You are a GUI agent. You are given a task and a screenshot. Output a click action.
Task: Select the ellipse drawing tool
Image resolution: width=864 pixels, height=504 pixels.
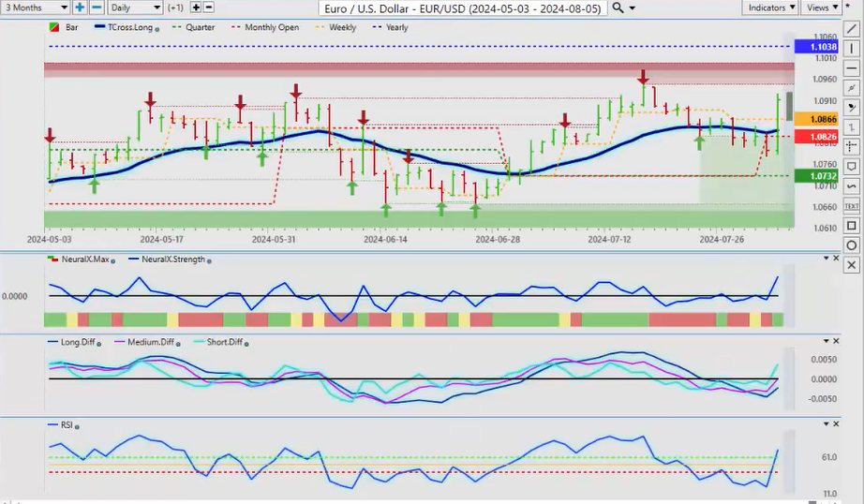pos(852,245)
